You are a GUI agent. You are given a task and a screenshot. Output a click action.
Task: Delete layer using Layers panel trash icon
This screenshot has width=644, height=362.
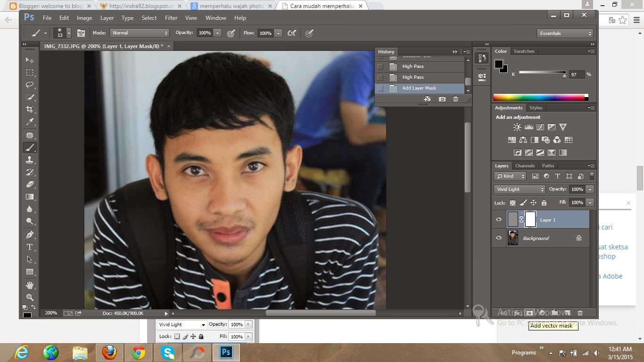580,313
